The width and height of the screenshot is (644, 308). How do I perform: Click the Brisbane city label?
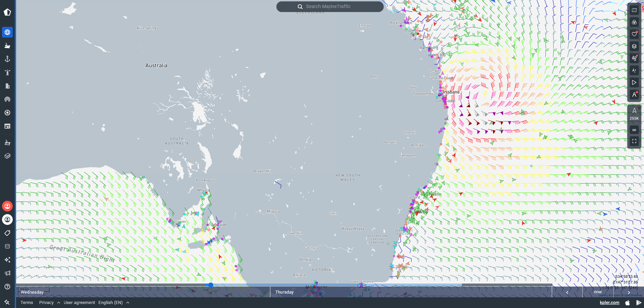451,92
